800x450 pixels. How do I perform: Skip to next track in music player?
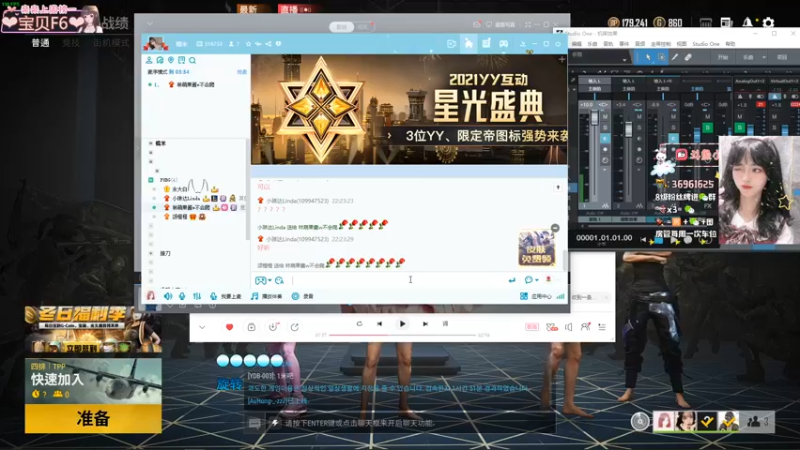click(x=425, y=324)
